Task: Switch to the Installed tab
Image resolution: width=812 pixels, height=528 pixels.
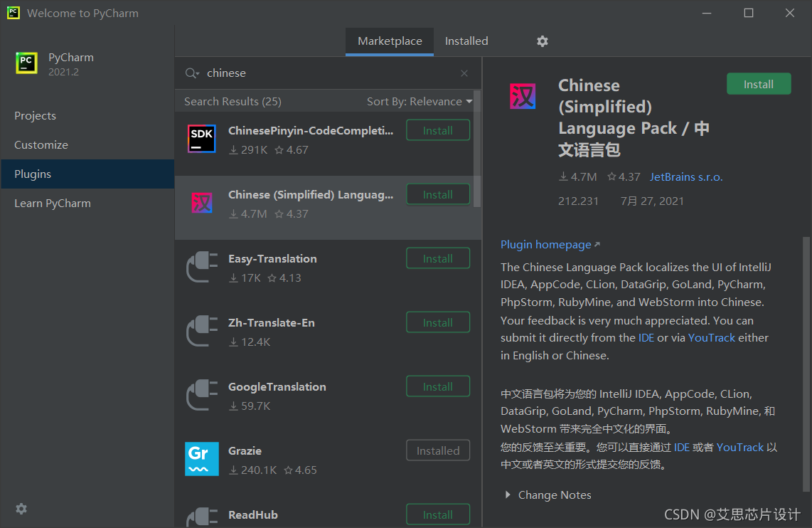Action: click(466, 41)
